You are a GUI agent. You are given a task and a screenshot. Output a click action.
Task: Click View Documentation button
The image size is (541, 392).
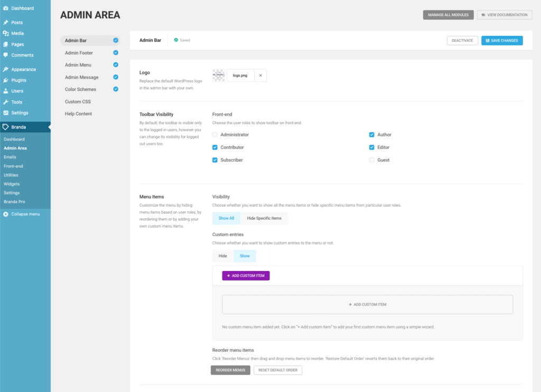[505, 15]
